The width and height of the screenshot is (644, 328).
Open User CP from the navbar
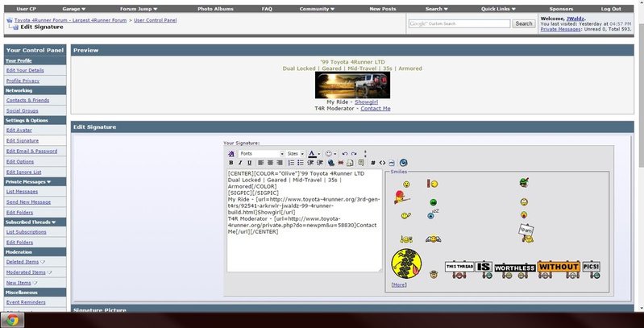tap(27, 9)
